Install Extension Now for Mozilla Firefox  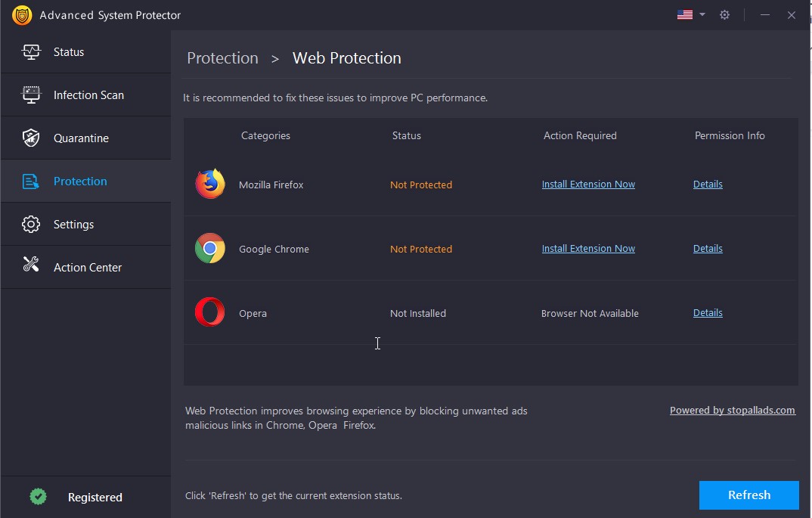coord(588,184)
